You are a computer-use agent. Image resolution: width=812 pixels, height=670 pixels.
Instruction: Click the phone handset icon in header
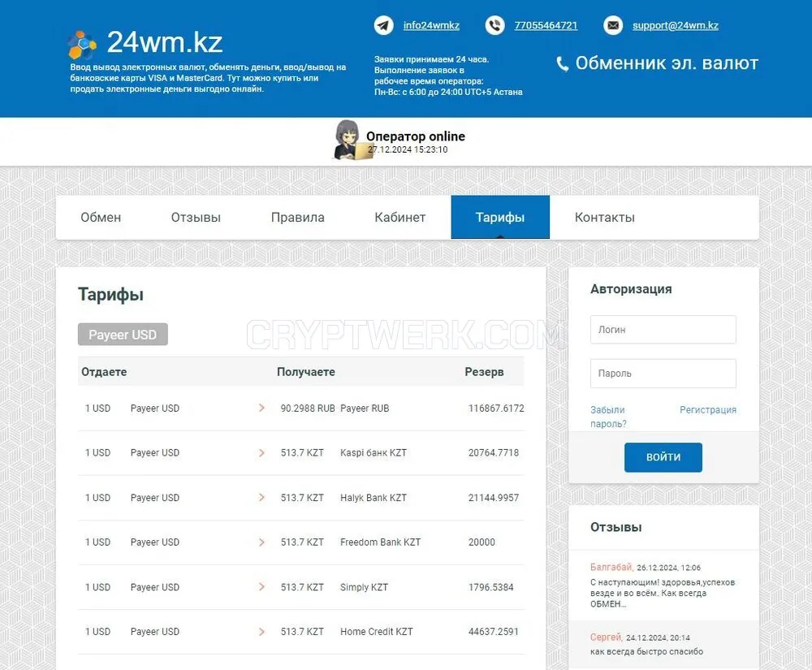coord(495,25)
